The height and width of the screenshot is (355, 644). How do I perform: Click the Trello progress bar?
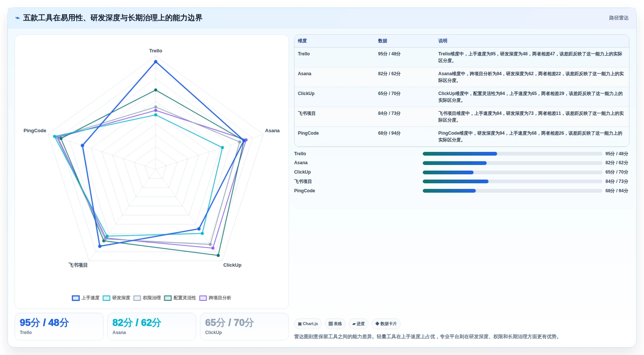512,154
